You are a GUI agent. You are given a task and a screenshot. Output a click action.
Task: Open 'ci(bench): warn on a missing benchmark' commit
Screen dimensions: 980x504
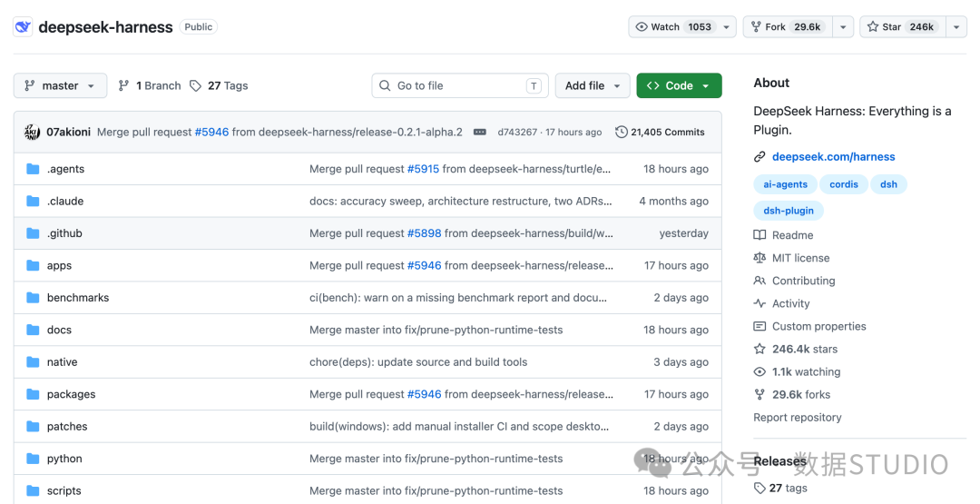click(458, 298)
